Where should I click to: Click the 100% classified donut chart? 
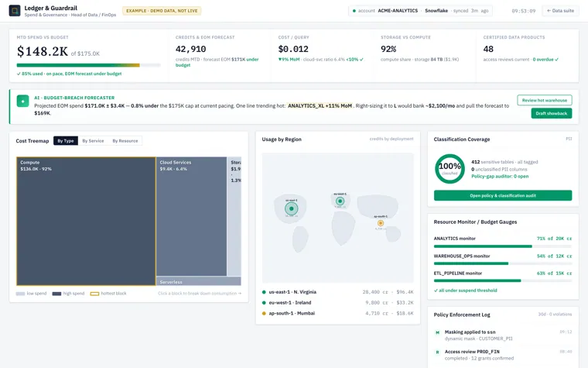point(450,169)
